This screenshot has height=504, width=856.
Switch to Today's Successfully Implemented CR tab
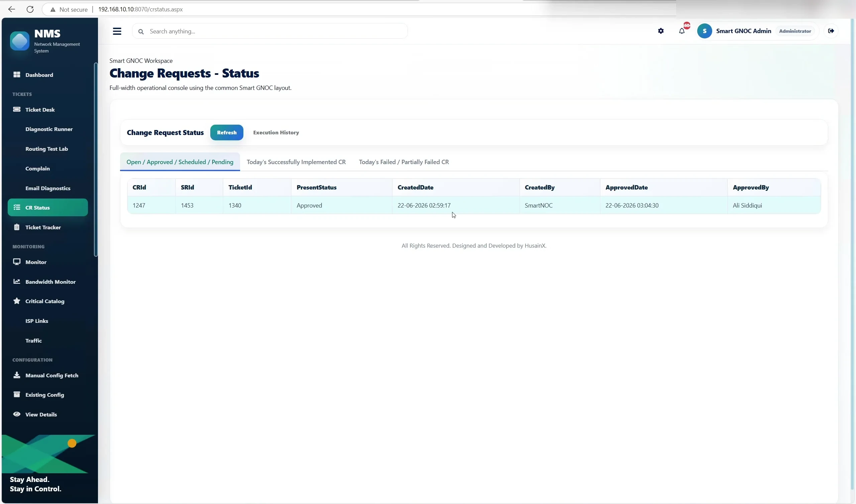click(296, 162)
